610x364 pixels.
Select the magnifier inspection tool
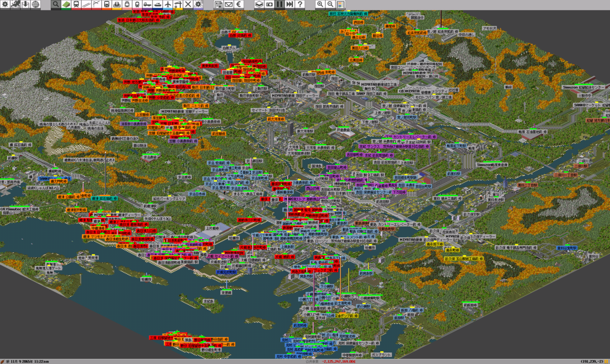click(x=56, y=5)
